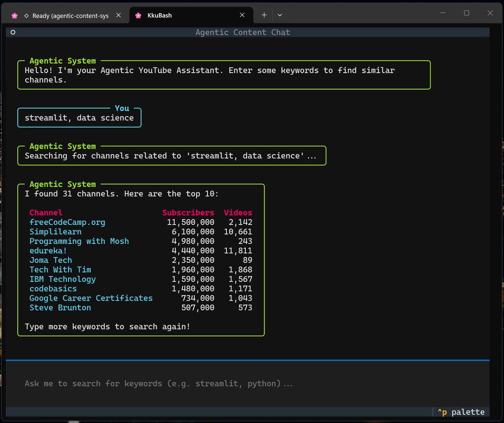Click the flower icon on the KkuBash tab
This screenshot has height=423, width=504.
pos(138,16)
